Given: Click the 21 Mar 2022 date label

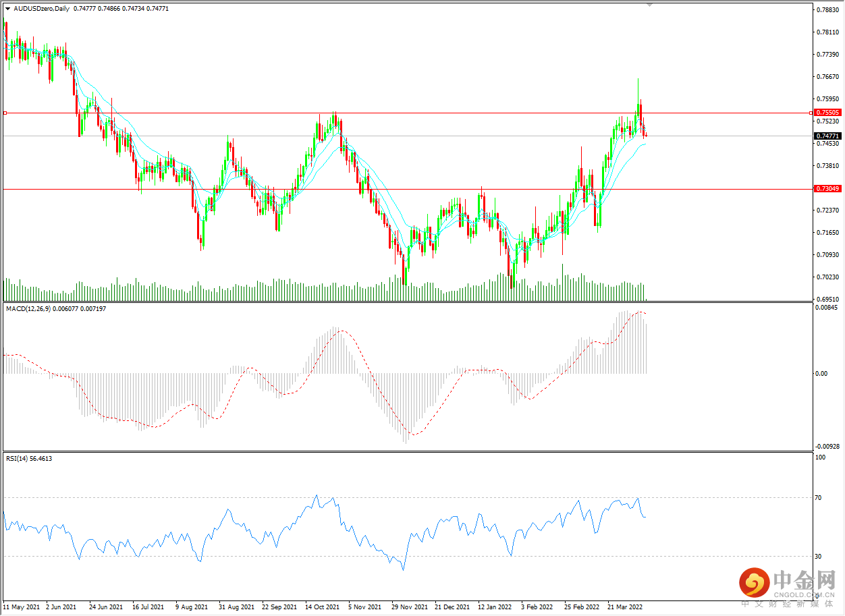Looking at the screenshot, I should 625,607.
